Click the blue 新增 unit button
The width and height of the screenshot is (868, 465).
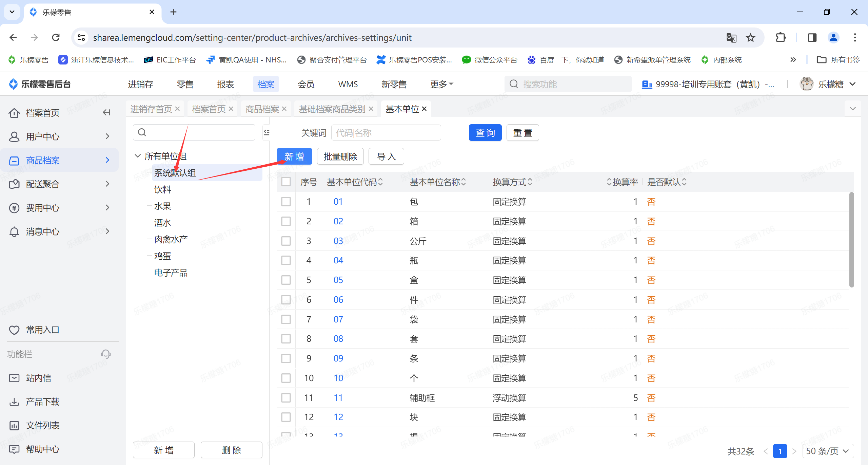[x=294, y=156]
